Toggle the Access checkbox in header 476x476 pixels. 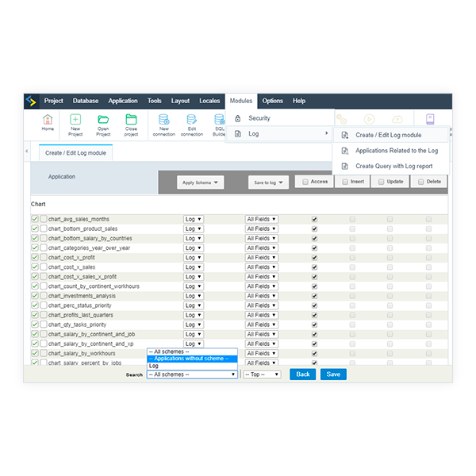306,182
